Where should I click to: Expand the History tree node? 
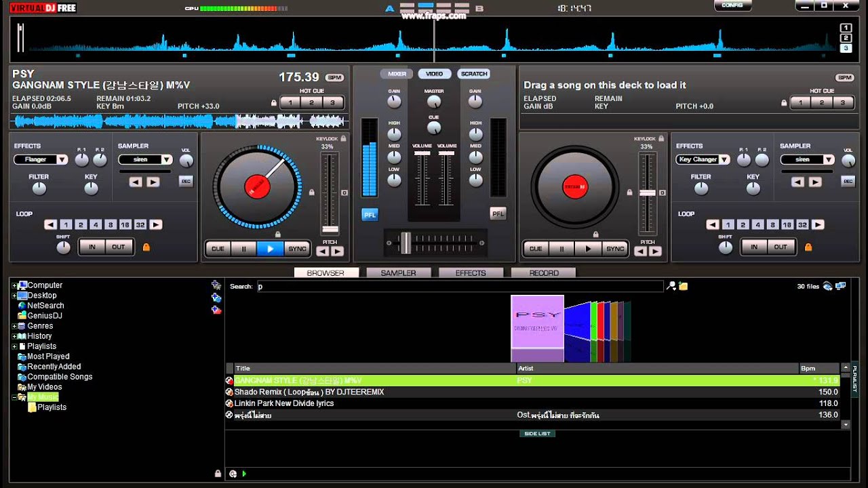[x=14, y=337]
